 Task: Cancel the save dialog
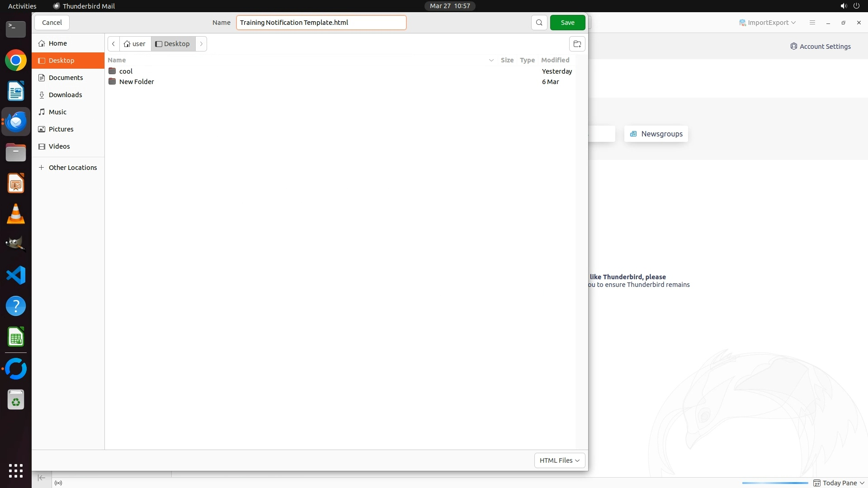(x=52, y=23)
